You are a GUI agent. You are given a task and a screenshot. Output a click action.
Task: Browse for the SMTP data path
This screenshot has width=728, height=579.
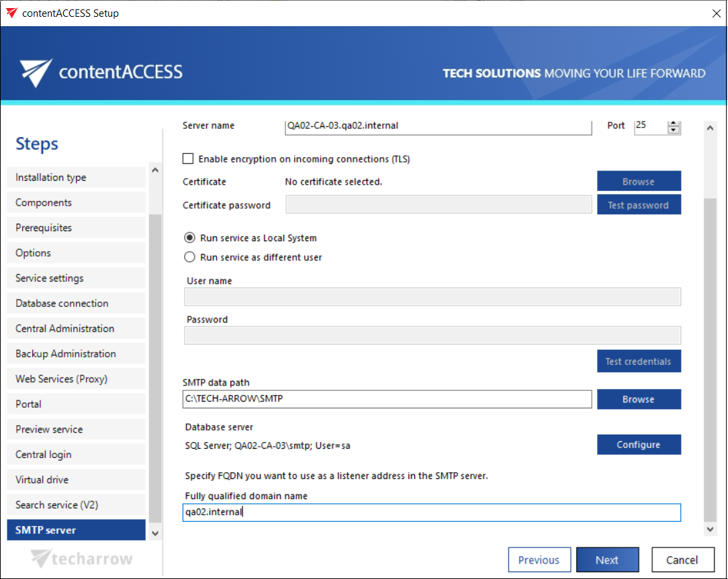pos(638,399)
